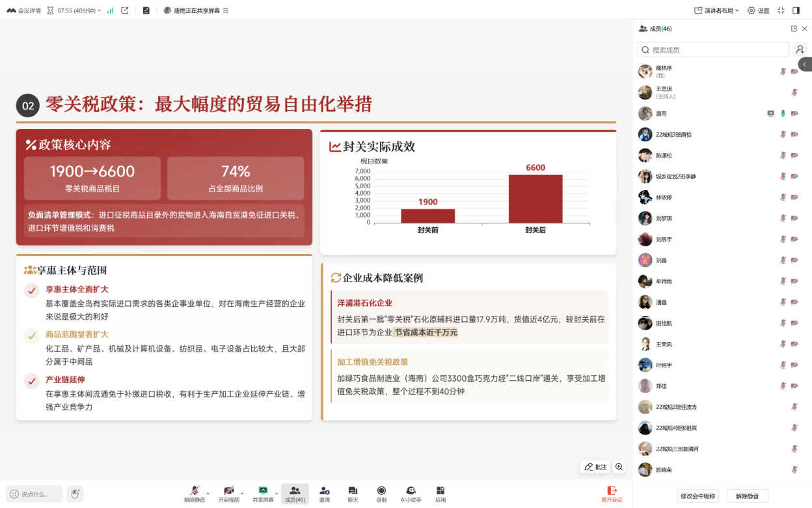
Task: Expand the meeting timer 07:55 dropdown
Action: (x=100, y=10)
